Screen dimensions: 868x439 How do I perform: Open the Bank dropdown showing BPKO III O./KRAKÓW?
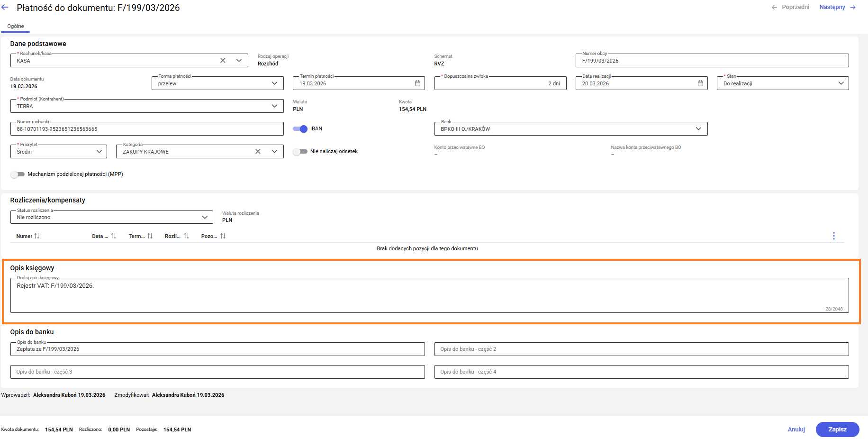[x=698, y=129]
